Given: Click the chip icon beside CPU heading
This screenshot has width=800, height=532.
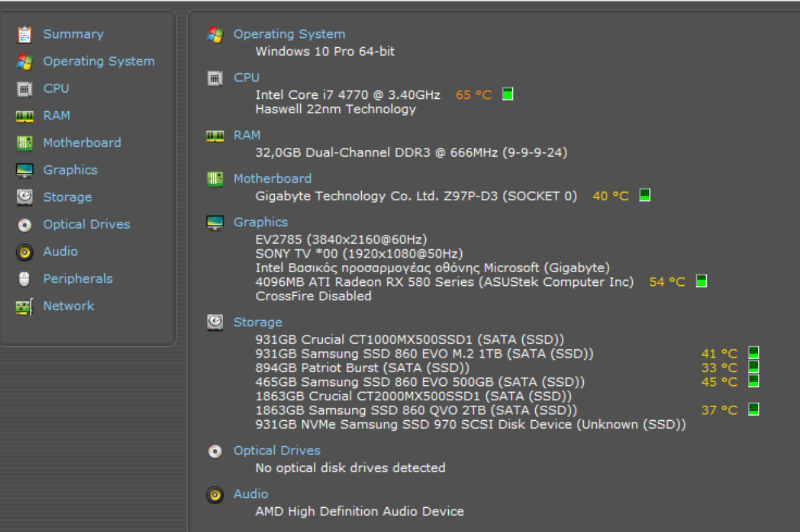Looking at the screenshot, I should (x=215, y=78).
